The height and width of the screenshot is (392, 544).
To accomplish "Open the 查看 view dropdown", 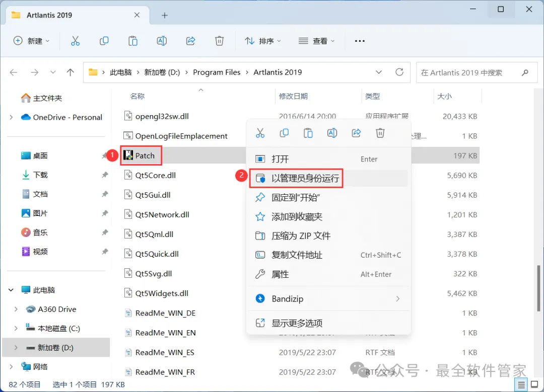I will point(317,41).
